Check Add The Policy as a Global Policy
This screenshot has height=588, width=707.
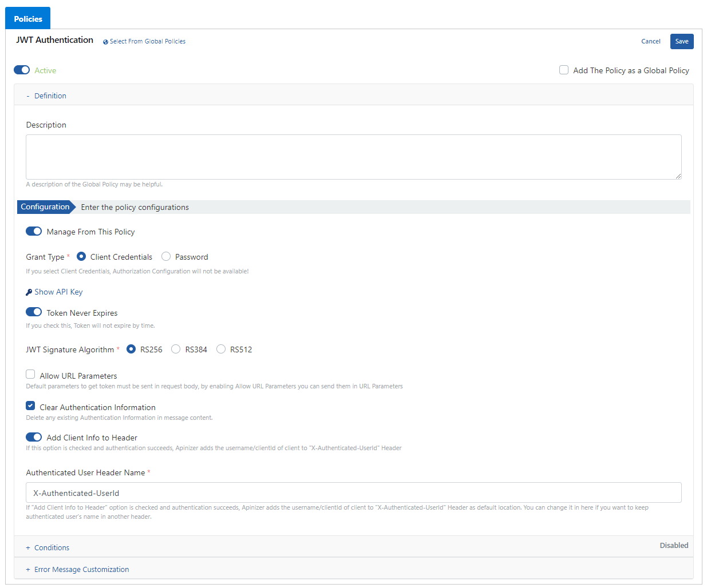(x=564, y=70)
